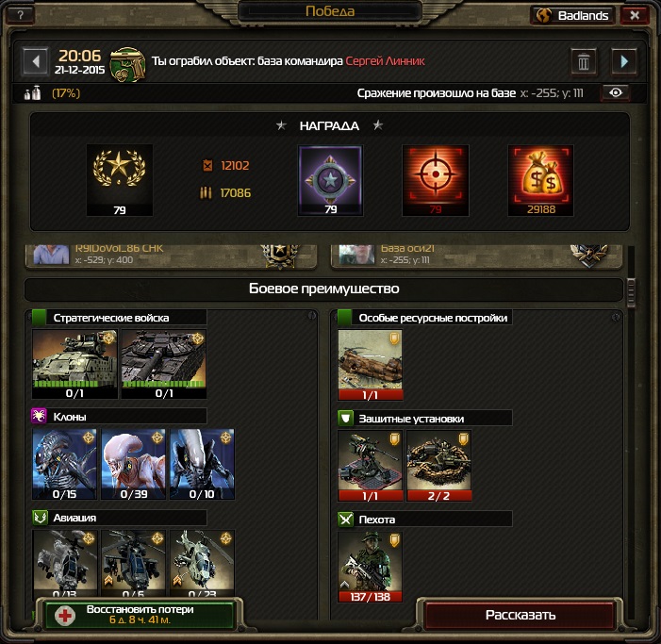
Task: Select the gold star laurel reward icon
Action: pos(120,180)
